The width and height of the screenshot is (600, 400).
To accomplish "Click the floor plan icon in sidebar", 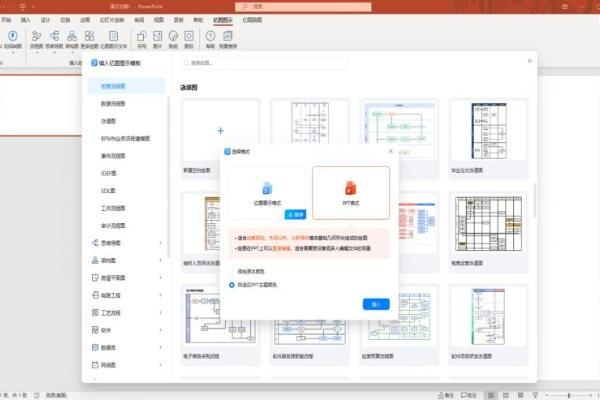I will tap(95, 278).
